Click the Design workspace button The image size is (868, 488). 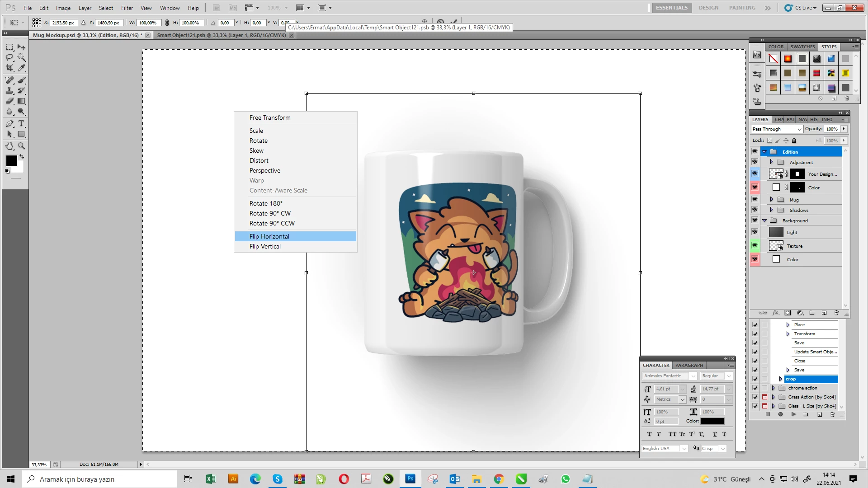point(708,8)
